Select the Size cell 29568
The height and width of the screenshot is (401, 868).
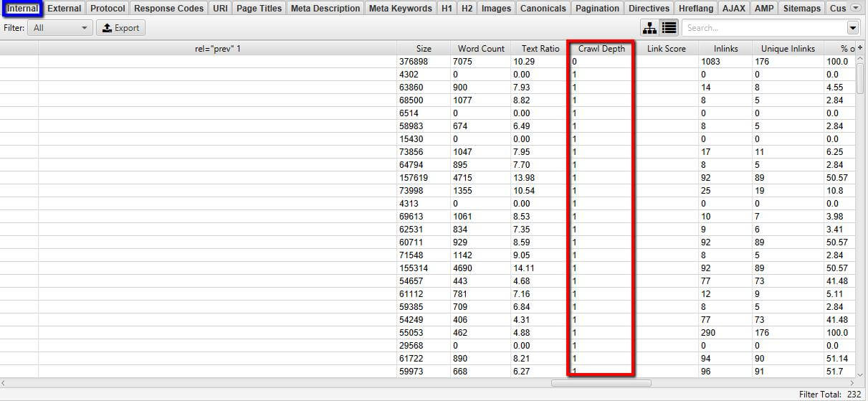coord(424,346)
